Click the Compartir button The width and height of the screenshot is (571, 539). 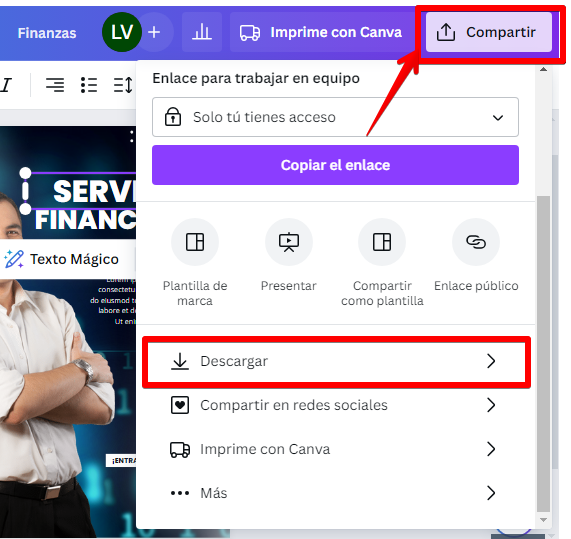489,32
